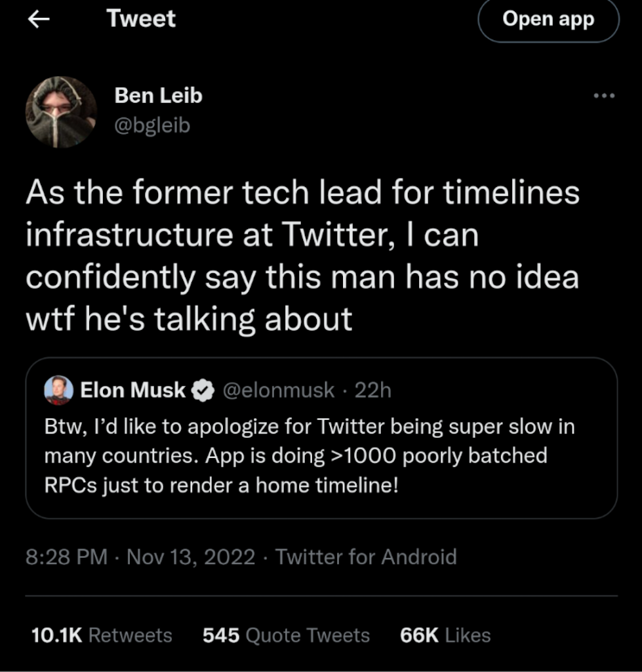
Task: Click Ben Leib's profile avatar
Action: coord(61,112)
